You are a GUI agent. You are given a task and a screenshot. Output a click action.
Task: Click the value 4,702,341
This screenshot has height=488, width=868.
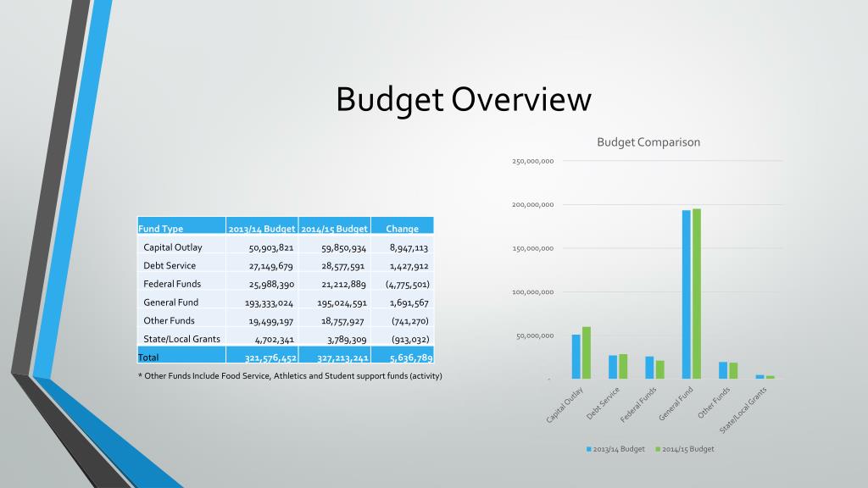pos(274,340)
